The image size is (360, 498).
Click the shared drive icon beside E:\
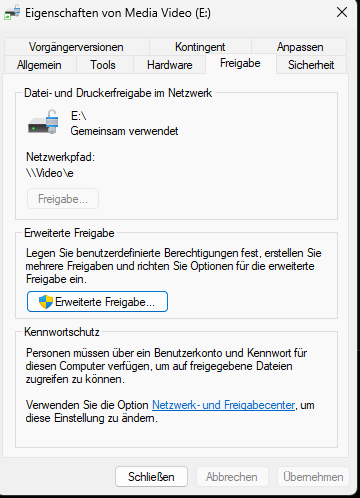[43, 122]
